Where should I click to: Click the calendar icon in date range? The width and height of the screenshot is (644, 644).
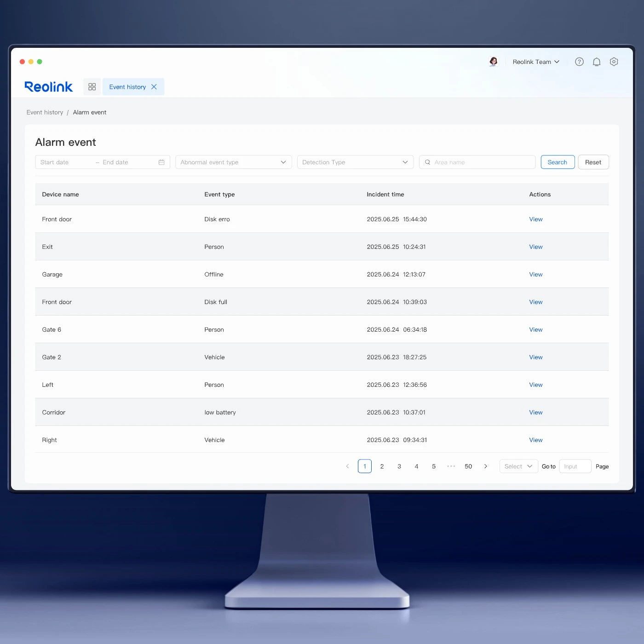(161, 162)
